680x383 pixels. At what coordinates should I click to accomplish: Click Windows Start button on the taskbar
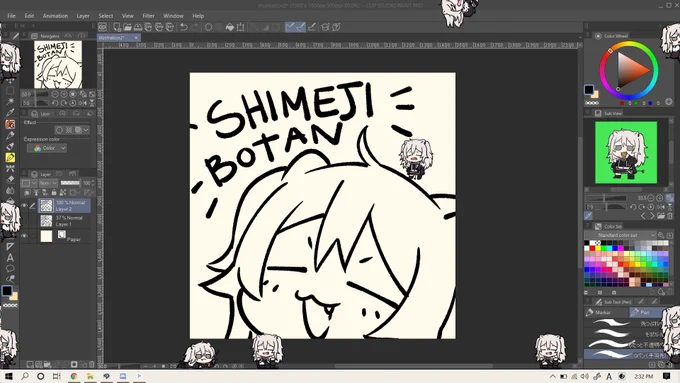click(8, 376)
